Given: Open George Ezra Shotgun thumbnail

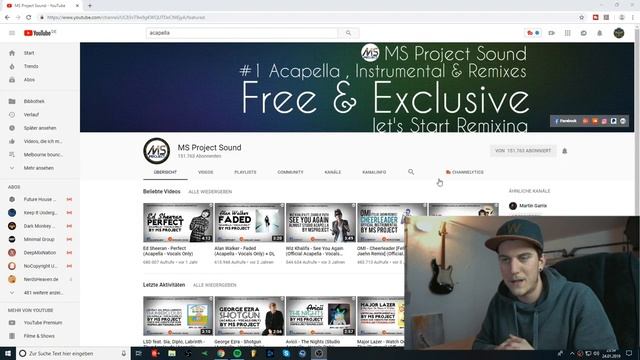Looking at the screenshot, I should [249, 316].
